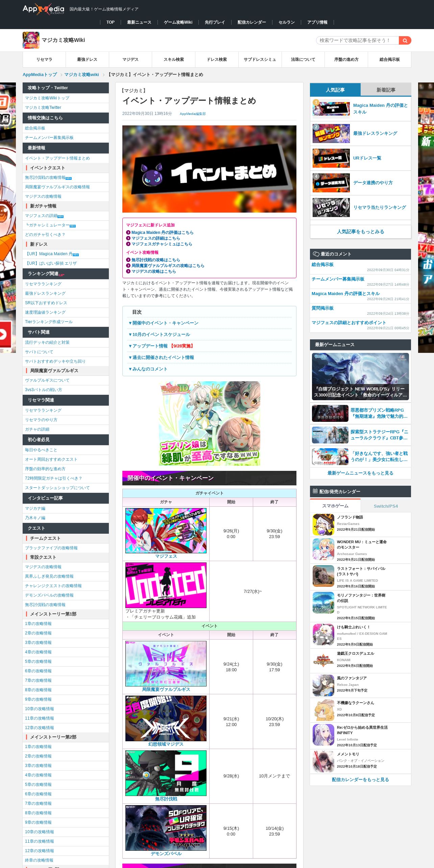Click the goblin girl advertisement banner
The width and height of the screenshot is (434, 868).
(x=210, y=424)
